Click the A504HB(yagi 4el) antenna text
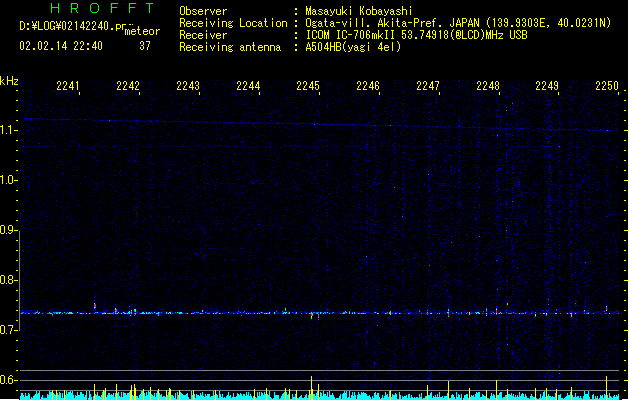Screen dimensions: 629x400 pyautogui.click(x=353, y=47)
